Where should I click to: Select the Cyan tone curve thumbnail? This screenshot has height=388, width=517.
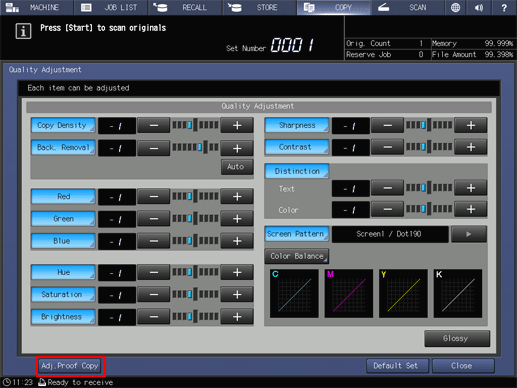[x=294, y=293]
